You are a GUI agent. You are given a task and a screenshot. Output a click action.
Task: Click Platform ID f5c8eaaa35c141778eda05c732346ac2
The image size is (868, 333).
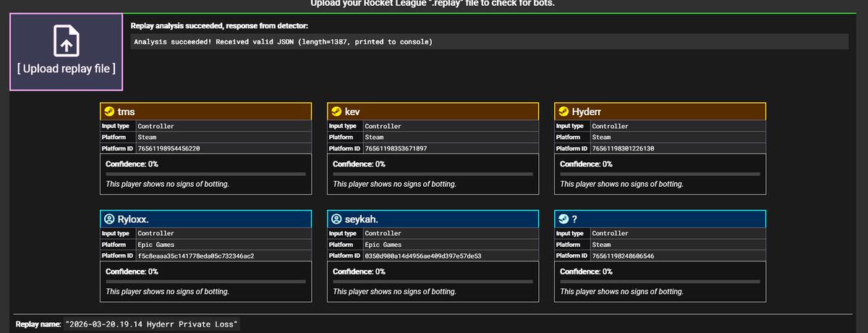tap(195, 256)
